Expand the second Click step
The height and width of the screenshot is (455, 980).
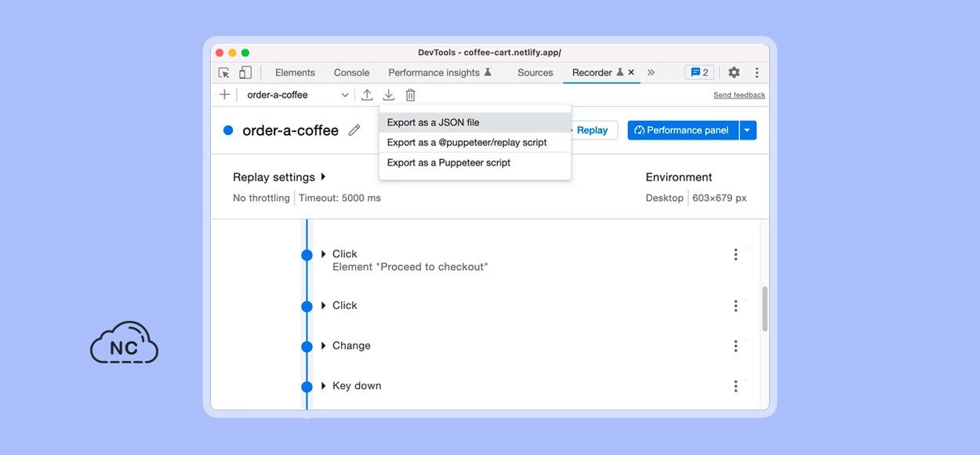pos(323,305)
